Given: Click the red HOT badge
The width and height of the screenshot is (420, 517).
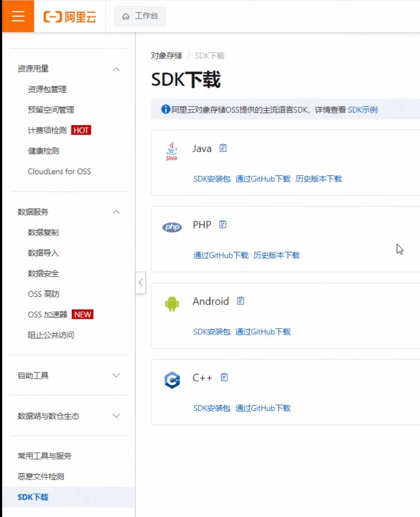Looking at the screenshot, I should [x=81, y=130].
